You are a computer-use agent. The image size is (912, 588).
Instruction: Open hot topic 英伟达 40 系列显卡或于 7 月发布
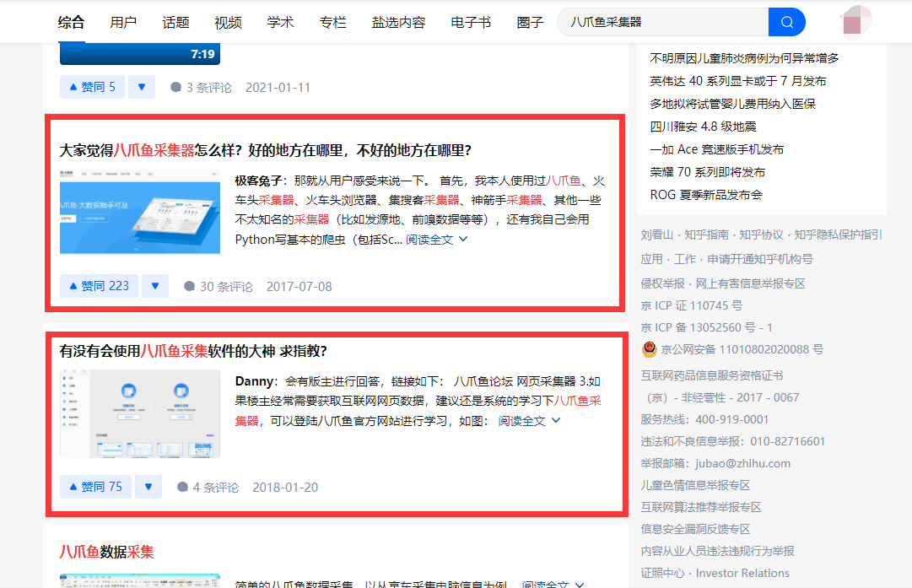pos(738,81)
